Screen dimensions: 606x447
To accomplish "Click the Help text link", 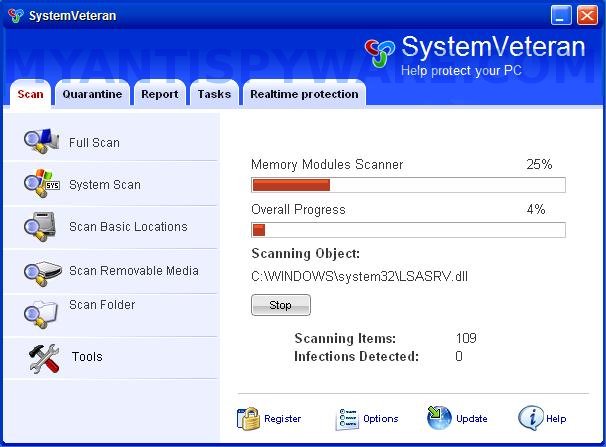I will pos(556,419).
